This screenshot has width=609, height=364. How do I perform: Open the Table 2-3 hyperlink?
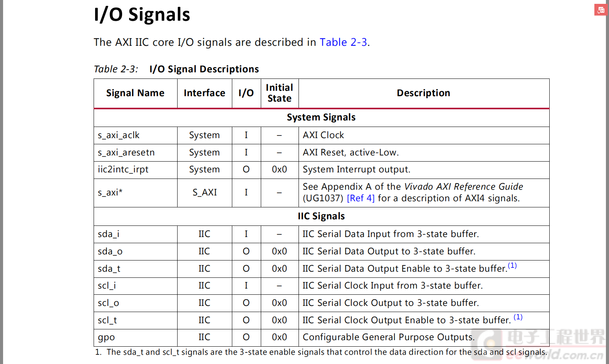click(343, 42)
